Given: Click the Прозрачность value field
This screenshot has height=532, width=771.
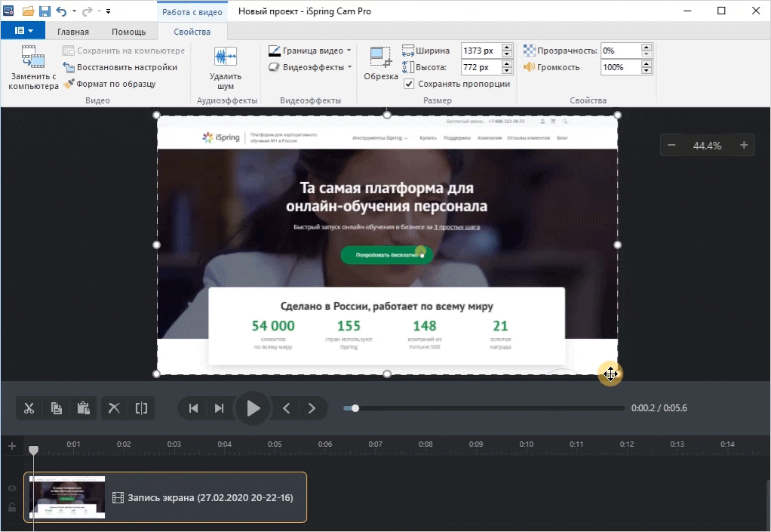Looking at the screenshot, I should click(x=621, y=50).
